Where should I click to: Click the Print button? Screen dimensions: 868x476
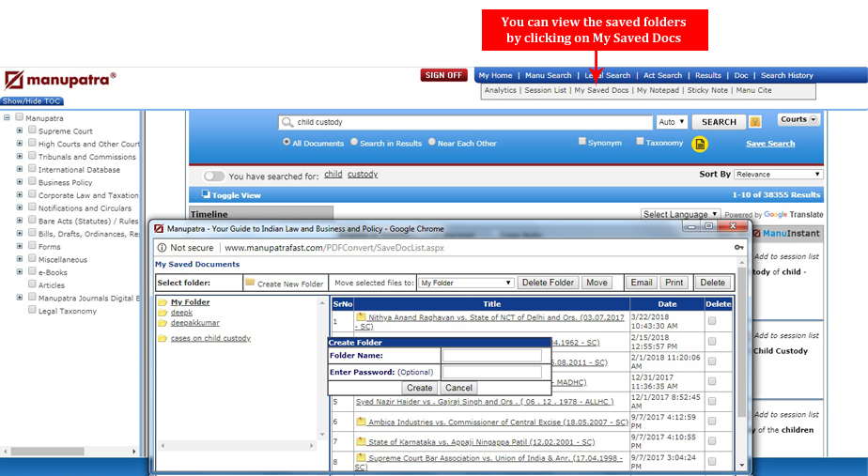tap(674, 283)
